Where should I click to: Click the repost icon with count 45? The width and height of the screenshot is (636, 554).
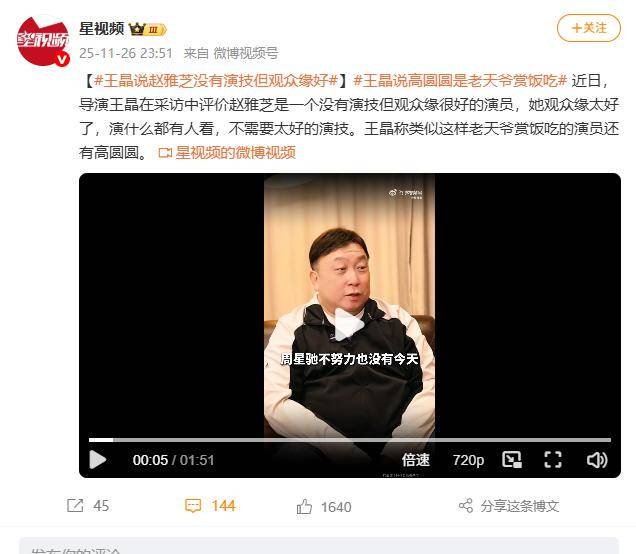[x=75, y=505]
